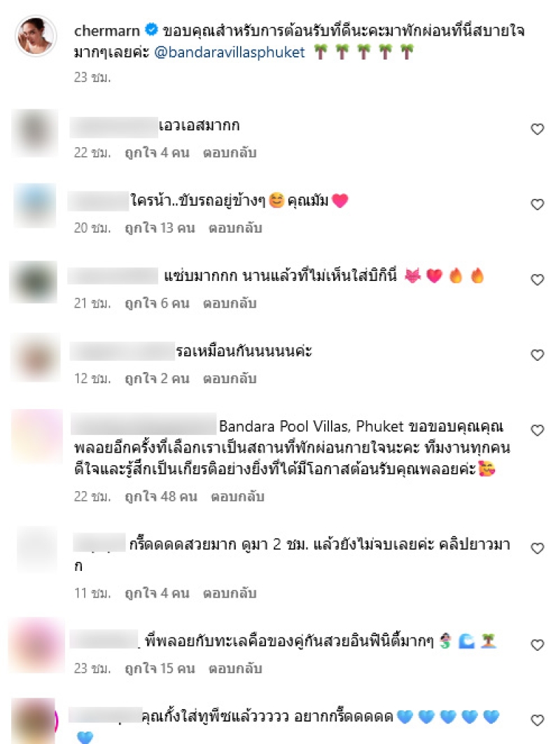Viewport: 560px width, 744px height.
Task: Like the comment about ใครน้า..ขับรถอยู่ข้างๆ
Action: (x=537, y=205)
